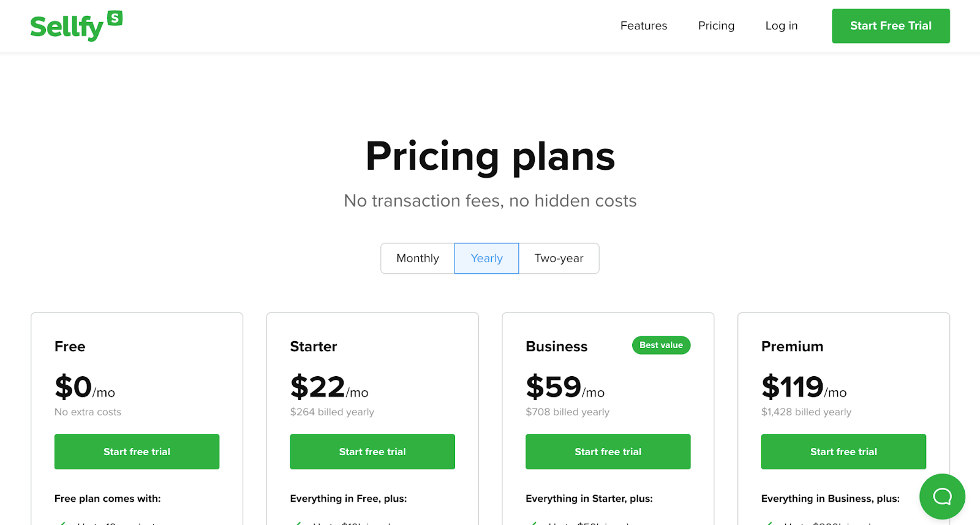This screenshot has height=525, width=980.
Task: Select Yearly billing option
Action: click(486, 259)
